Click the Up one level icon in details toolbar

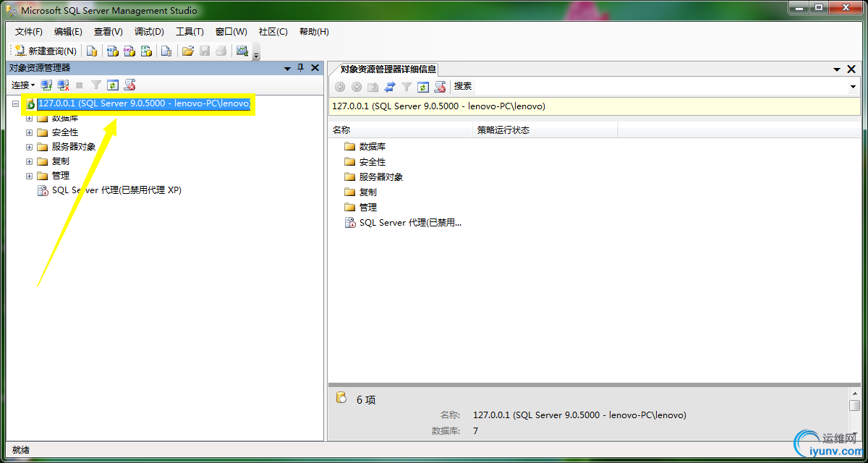pyautogui.click(x=373, y=87)
